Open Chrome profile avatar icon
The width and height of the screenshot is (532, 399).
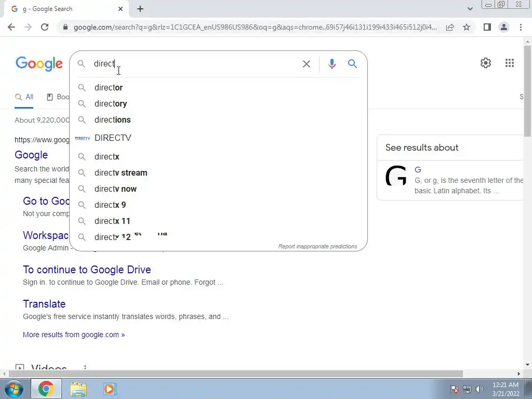pyautogui.click(x=504, y=27)
